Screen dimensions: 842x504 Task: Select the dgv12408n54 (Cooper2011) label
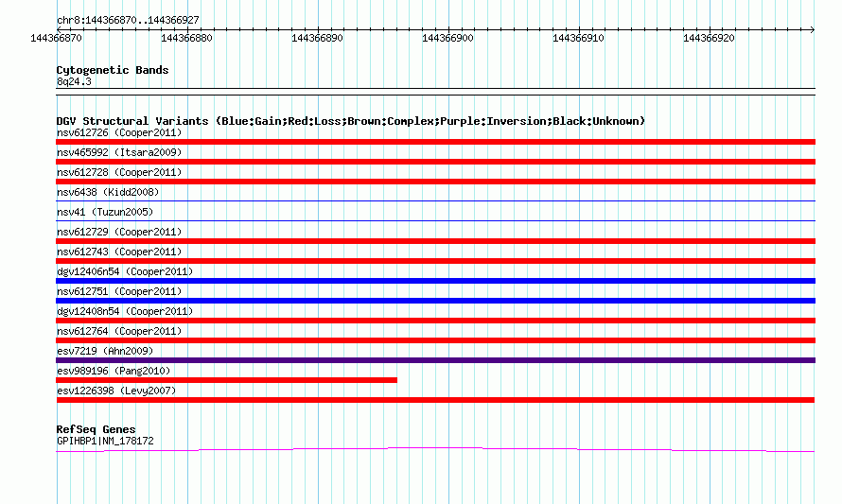pos(125,311)
